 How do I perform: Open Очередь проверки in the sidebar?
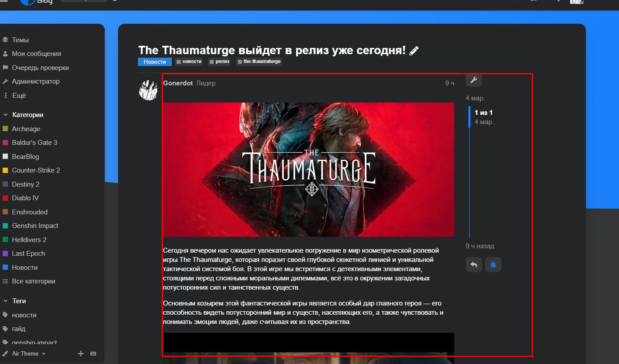[40, 68]
